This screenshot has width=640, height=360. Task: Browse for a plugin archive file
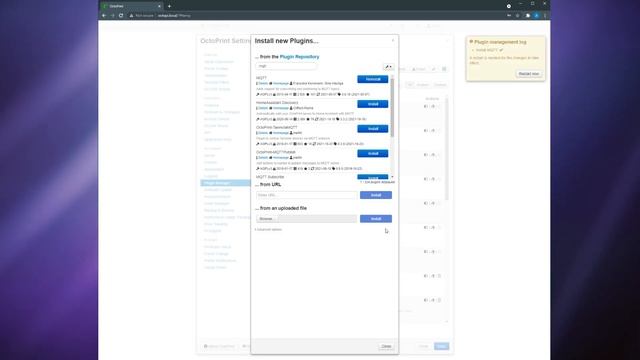point(267,219)
